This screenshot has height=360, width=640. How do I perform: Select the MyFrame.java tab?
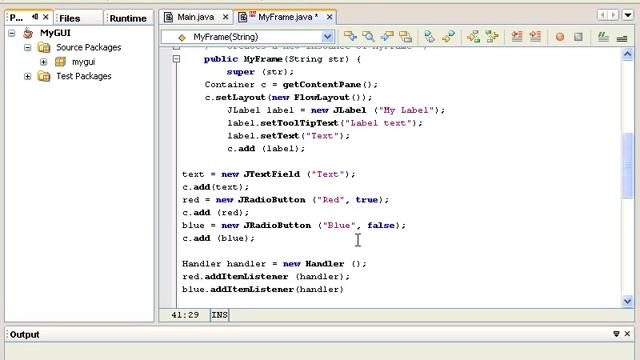[x=285, y=17]
